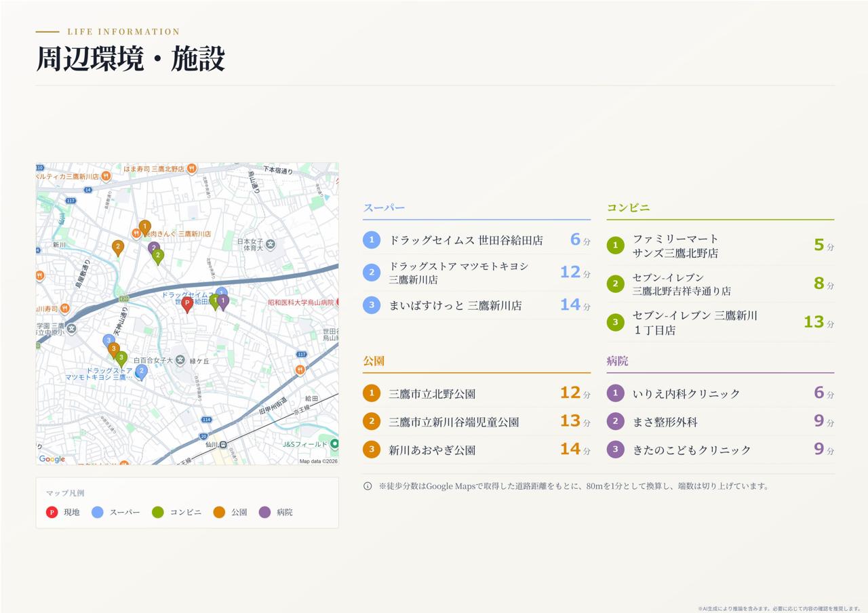The image size is (868, 613).
Task: Click the info icon before the walking-time footnote
Action: 368,486
